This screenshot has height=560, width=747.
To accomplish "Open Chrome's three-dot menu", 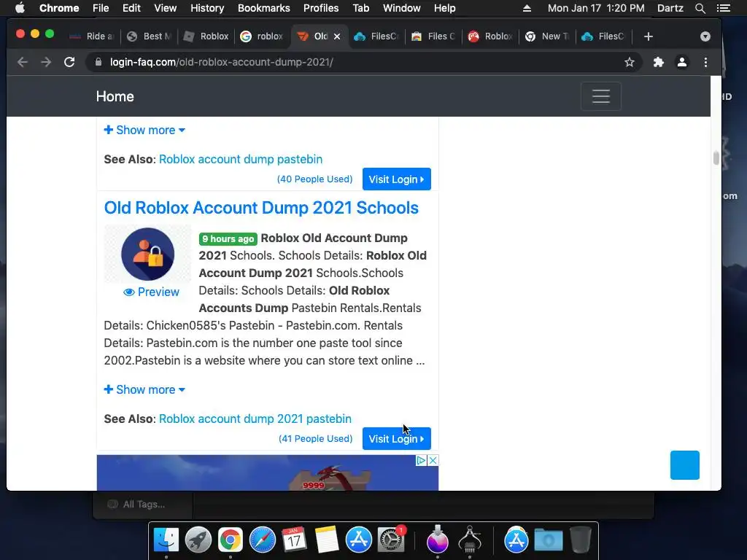I will point(706,63).
